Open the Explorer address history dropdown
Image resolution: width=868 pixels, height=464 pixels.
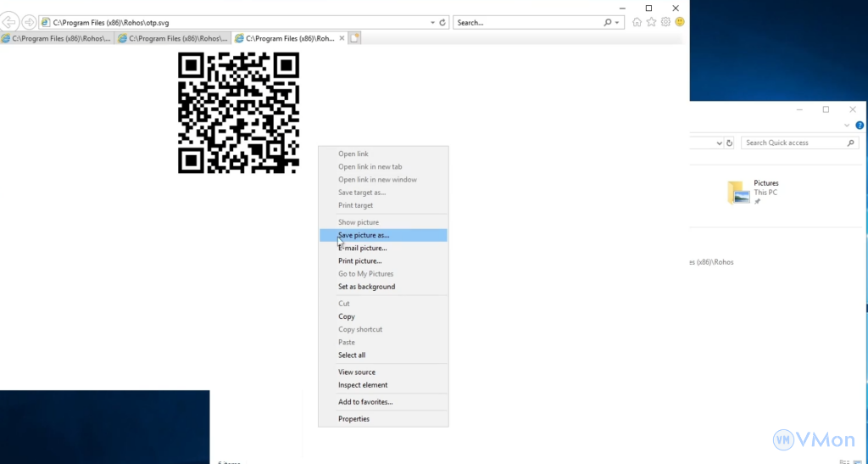coord(719,143)
